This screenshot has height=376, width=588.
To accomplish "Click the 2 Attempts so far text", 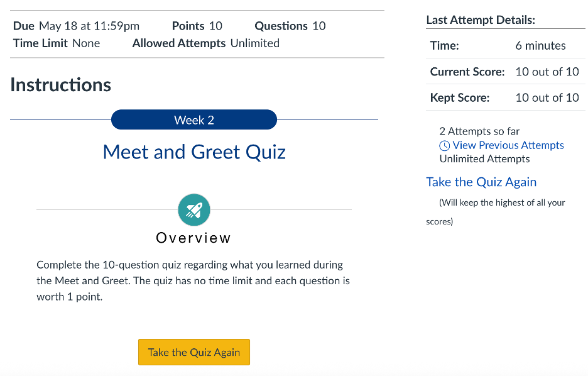I will pos(479,131).
